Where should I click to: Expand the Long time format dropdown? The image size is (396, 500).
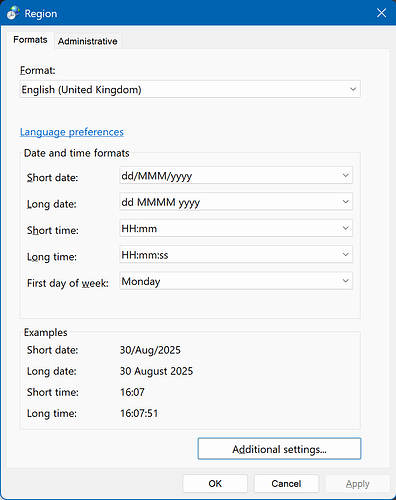pos(236,254)
